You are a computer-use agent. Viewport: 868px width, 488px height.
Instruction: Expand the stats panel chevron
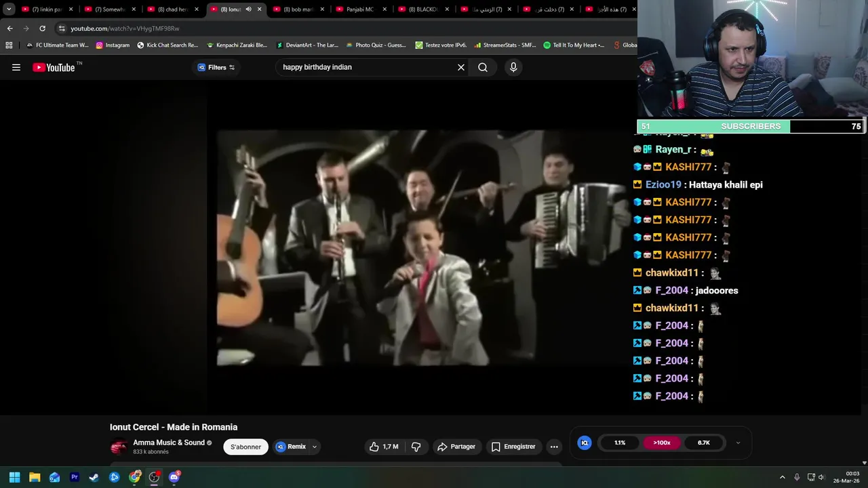click(x=738, y=443)
